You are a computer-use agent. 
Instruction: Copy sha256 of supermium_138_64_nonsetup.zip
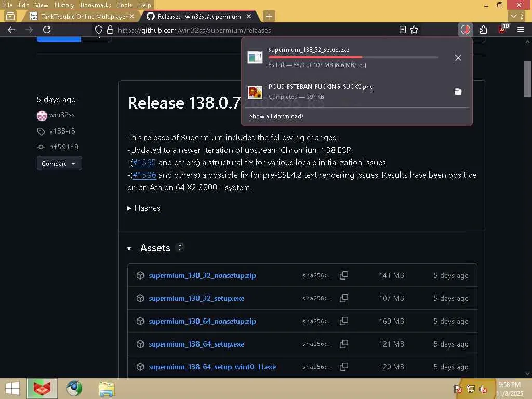(x=344, y=321)
